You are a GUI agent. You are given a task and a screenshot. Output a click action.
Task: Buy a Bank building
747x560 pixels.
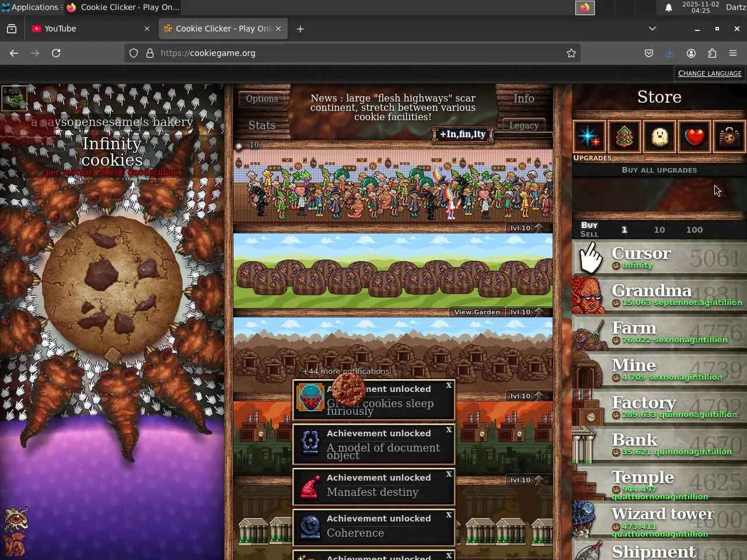(x=659, y=443)
